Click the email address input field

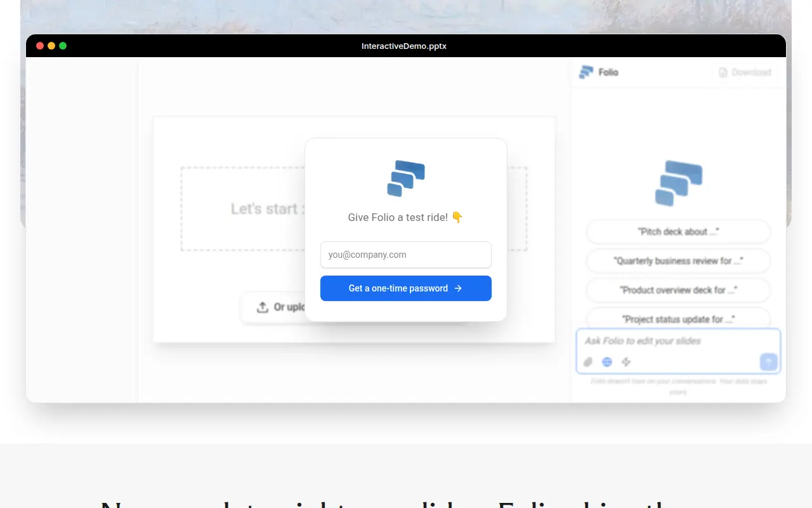pyautogui.click(x=406, y=255)
